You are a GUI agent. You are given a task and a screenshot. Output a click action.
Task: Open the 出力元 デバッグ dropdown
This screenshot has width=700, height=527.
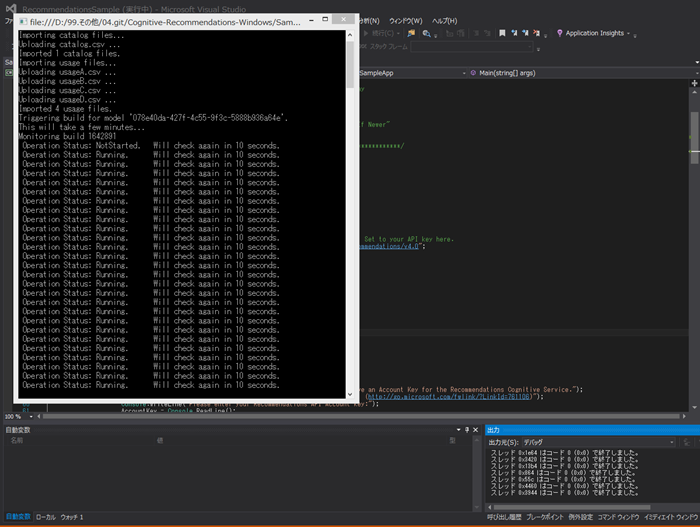pos(599,442)
